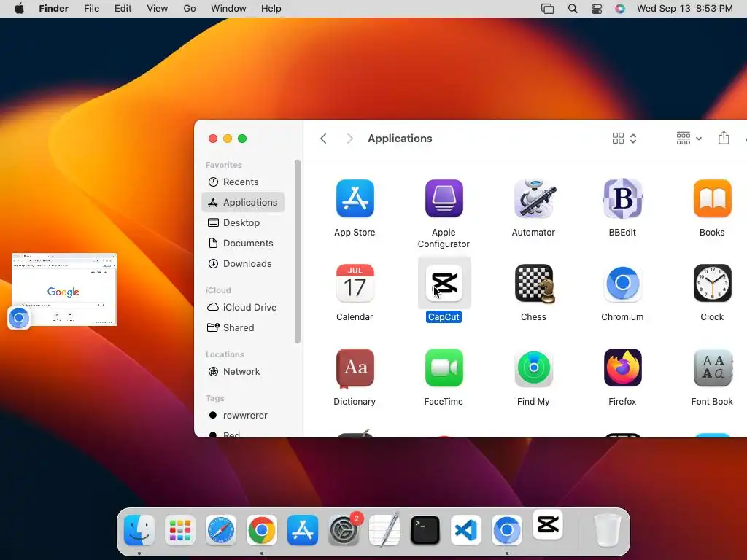Open TextEdit from the Dock
The height and width of the screenshot is (560, 747).
coord(384,530)
